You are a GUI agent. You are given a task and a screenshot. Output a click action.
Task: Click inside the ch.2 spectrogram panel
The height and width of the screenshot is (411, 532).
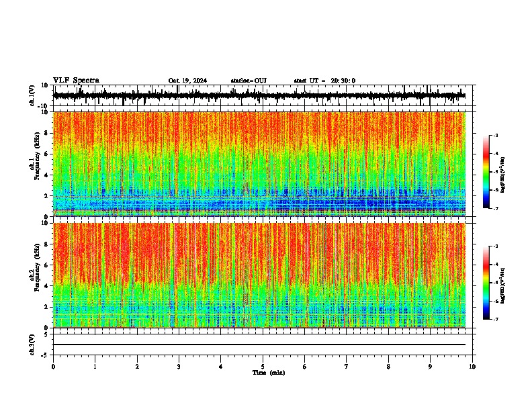pyautogui.click(x=259, y=275)
